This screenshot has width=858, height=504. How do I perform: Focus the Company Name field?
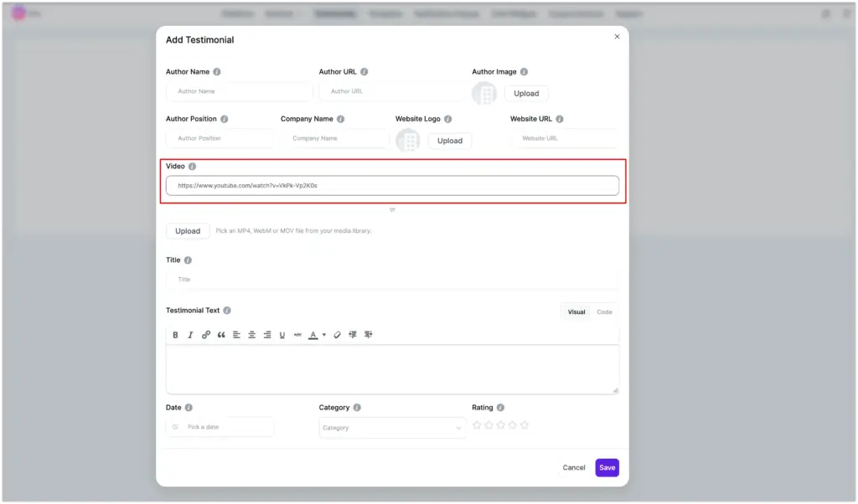335,139
